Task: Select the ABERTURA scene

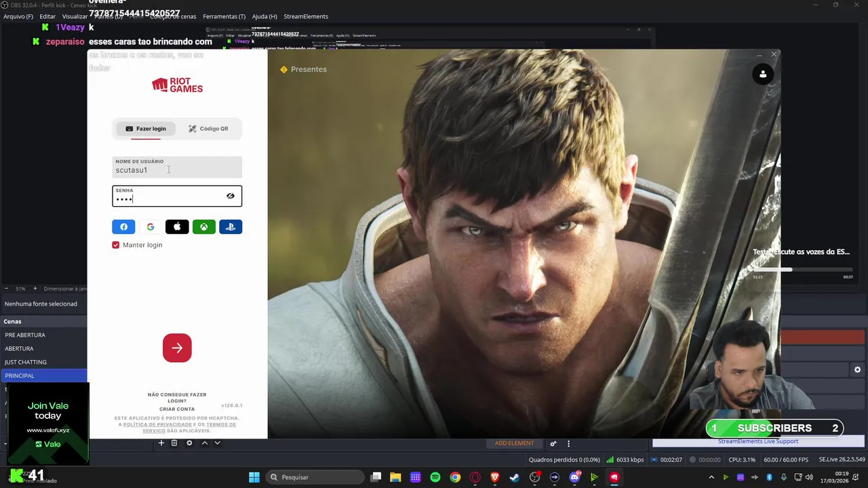Action: [x=43, y=348]
